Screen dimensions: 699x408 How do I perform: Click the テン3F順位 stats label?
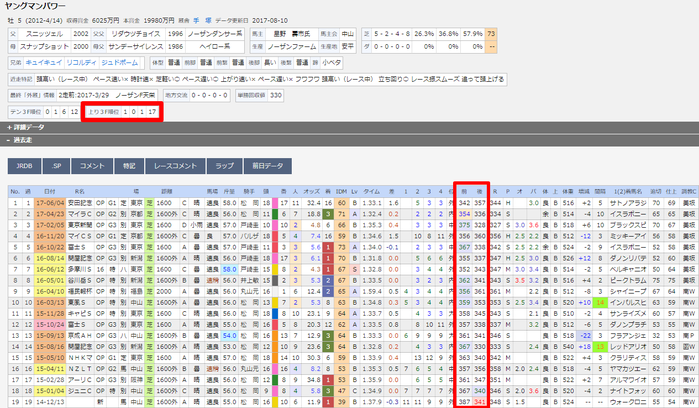(x=26, y=112)
